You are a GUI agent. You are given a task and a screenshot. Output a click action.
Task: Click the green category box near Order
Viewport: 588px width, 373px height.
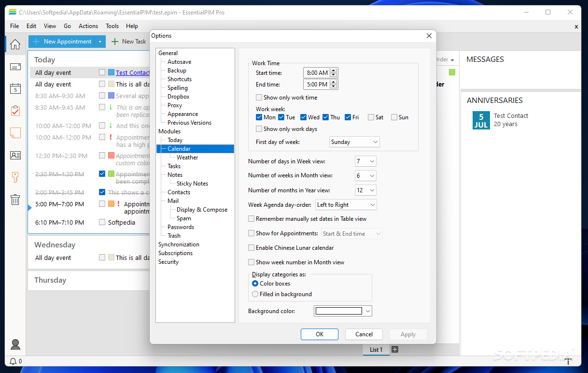(452, 72)
